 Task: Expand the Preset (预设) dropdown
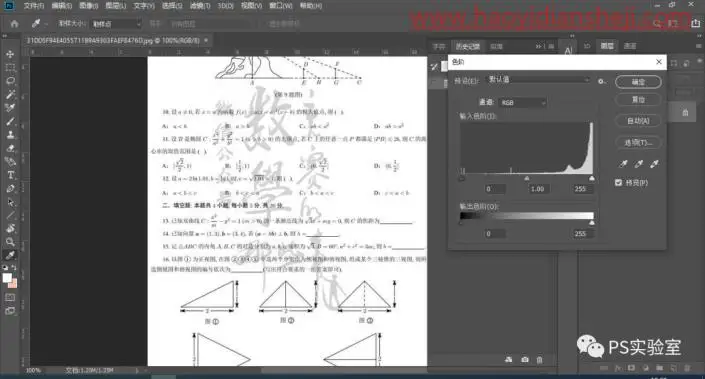[539, 80]
